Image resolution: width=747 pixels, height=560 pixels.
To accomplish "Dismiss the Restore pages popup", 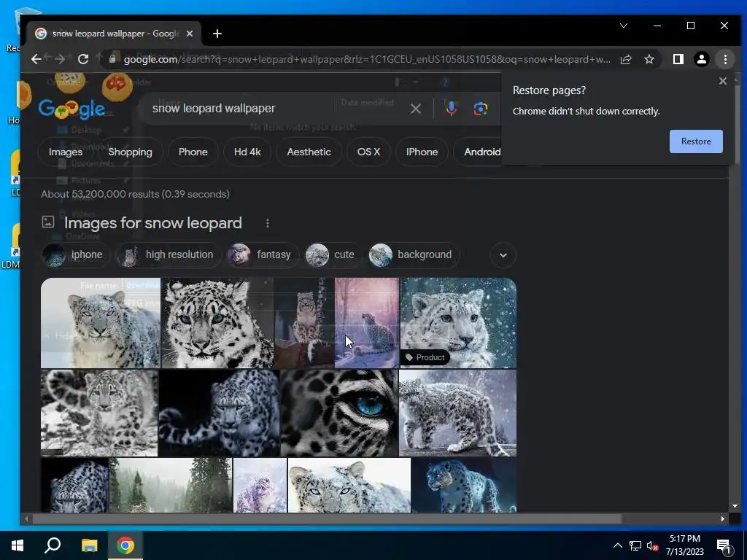I will pos(723,81).
